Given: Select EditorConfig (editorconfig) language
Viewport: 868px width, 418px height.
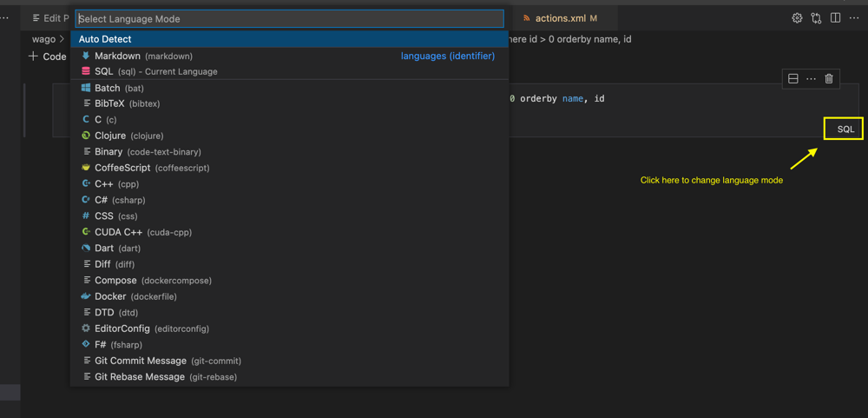Looking at the screenshot, I should pyautogui.click(x=290, y=328).
